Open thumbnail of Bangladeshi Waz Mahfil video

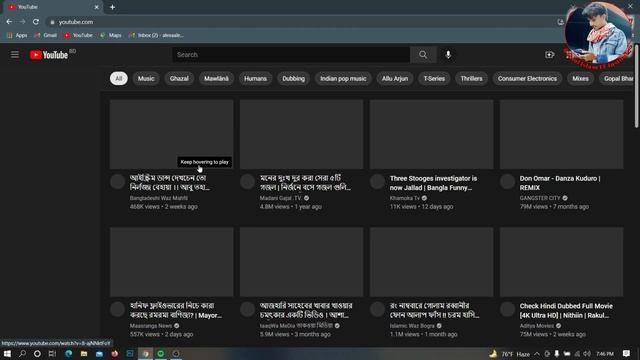tap(171, 134)
